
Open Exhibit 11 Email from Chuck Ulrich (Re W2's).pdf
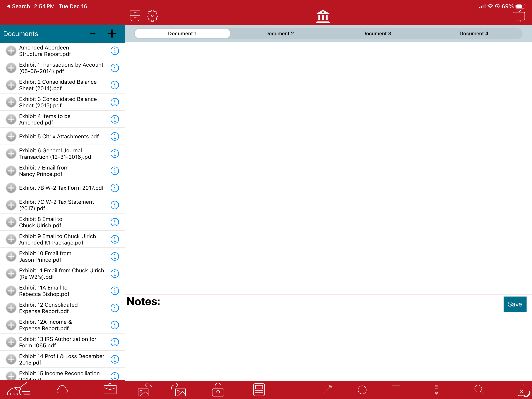62,274
